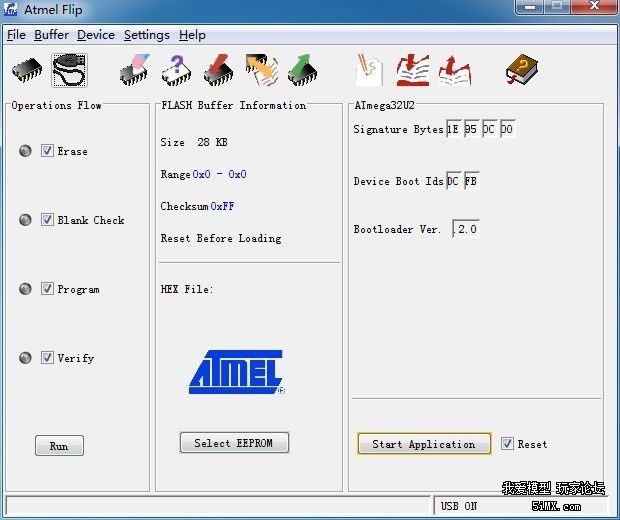
Task: Click the Verify Target Device icon
Action: click(x=261, y=70)
